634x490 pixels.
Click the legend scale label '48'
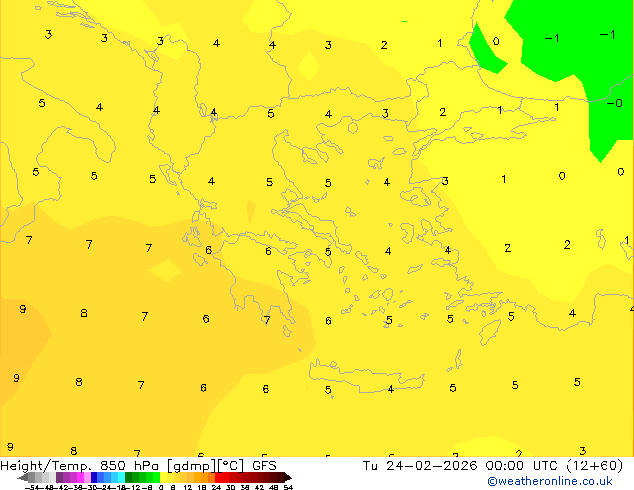(x=274, y=487)
